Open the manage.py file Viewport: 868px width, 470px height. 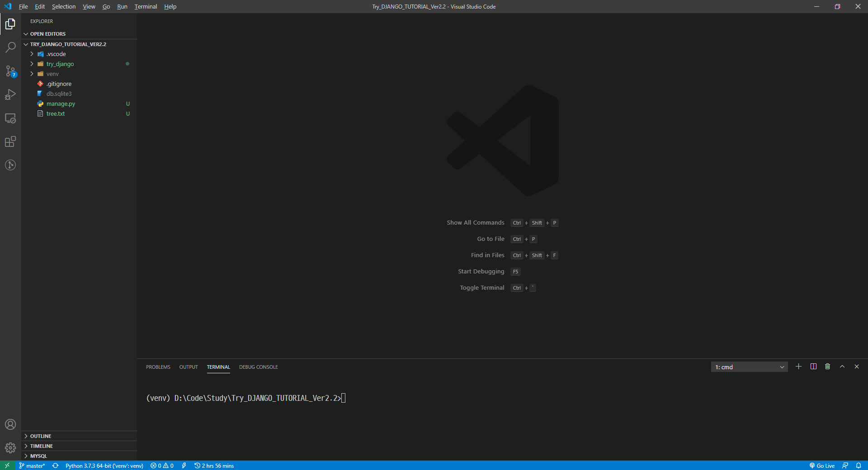coord(79,103)
